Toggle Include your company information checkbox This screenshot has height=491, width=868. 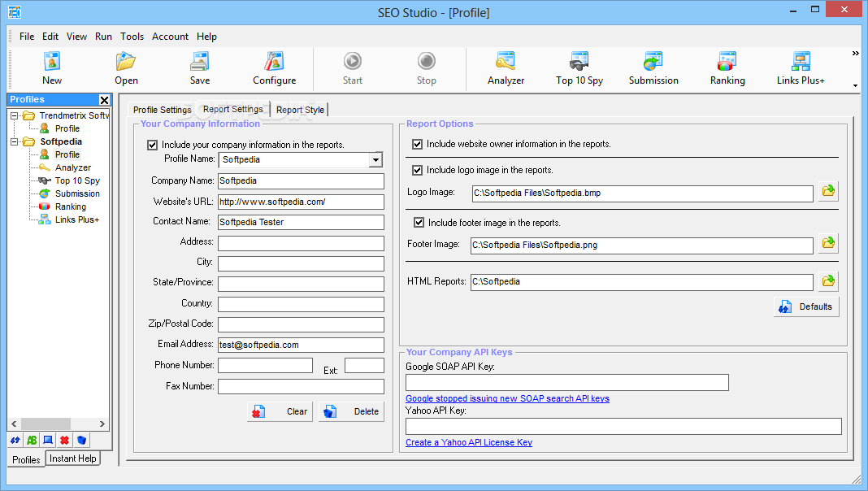152,145
